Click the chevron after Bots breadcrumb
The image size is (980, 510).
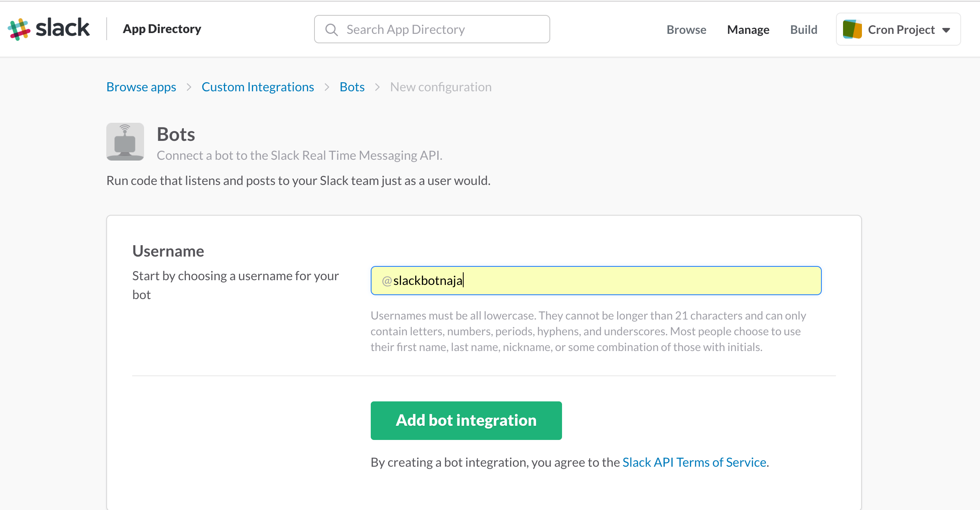[377, 87]
